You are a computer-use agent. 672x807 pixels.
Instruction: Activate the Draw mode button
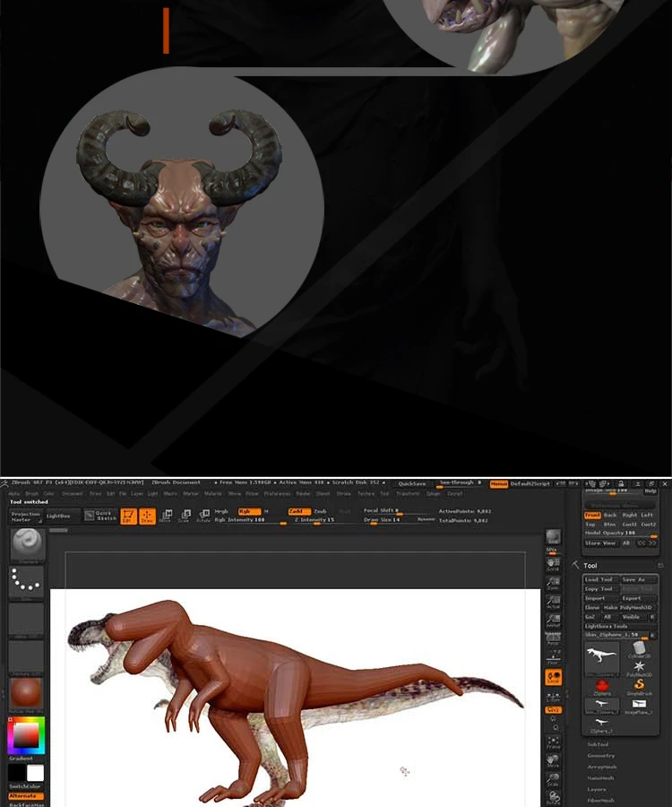pyautogui.click(x=147, y=516)
